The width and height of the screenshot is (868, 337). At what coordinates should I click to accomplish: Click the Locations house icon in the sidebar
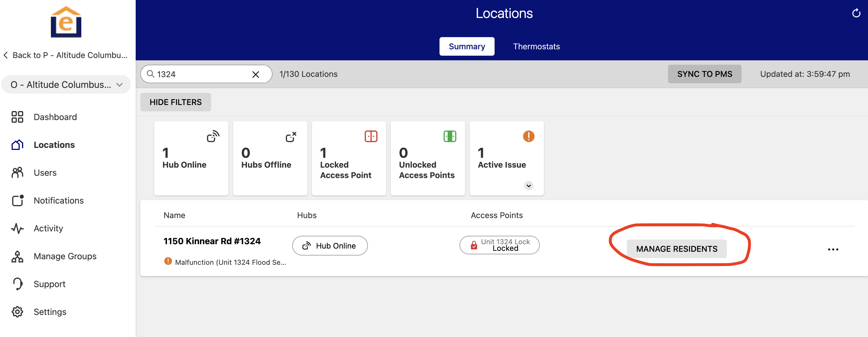tap(17, 145)
